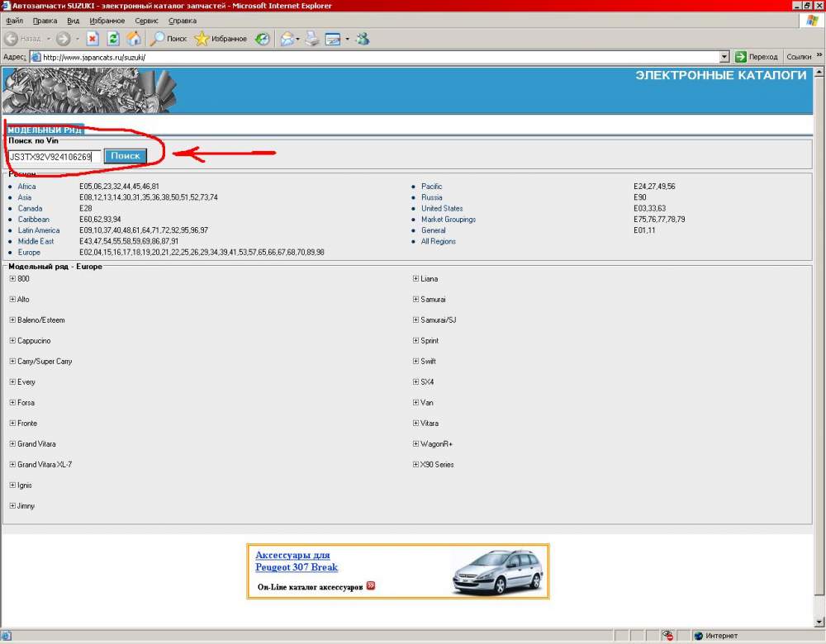Expand the Liana model node
The width and height of the screenshot is (826, 644).
click(x=415, y=278)
